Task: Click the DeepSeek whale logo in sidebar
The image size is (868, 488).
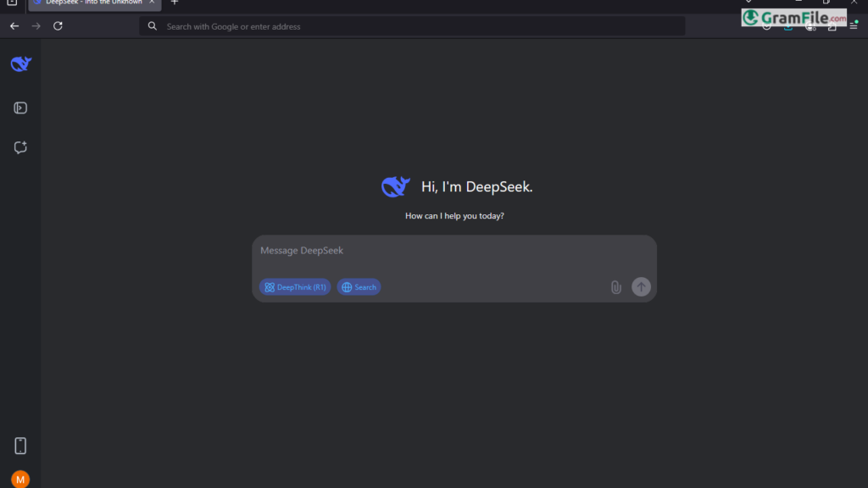Action: (x=21, y=64)
